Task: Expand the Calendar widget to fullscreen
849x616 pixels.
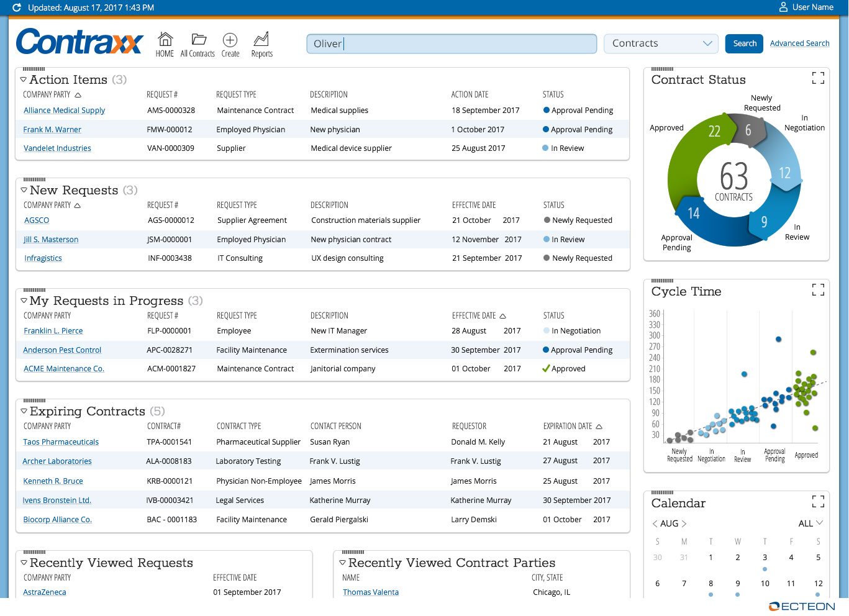Action: pos(818,501)
